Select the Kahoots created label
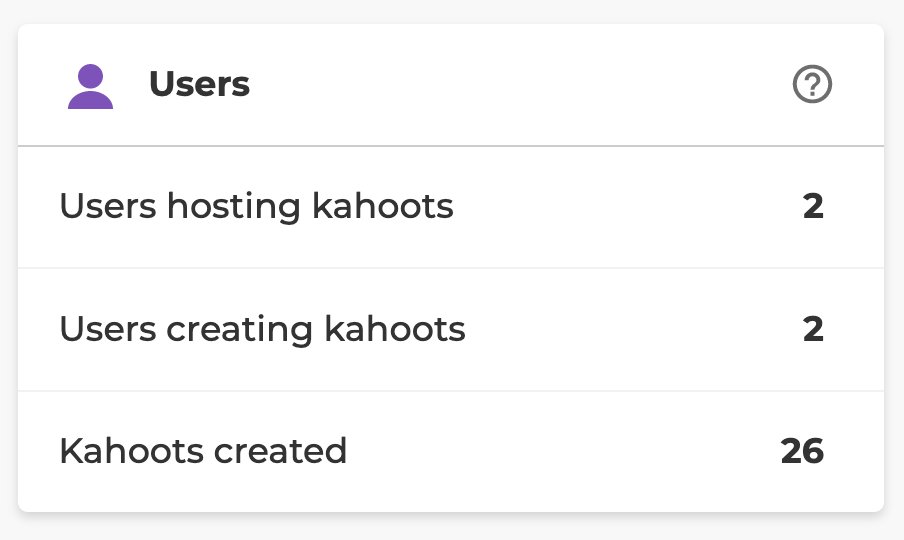The height and width of the screenshot is (540, 904). point(203,451)
